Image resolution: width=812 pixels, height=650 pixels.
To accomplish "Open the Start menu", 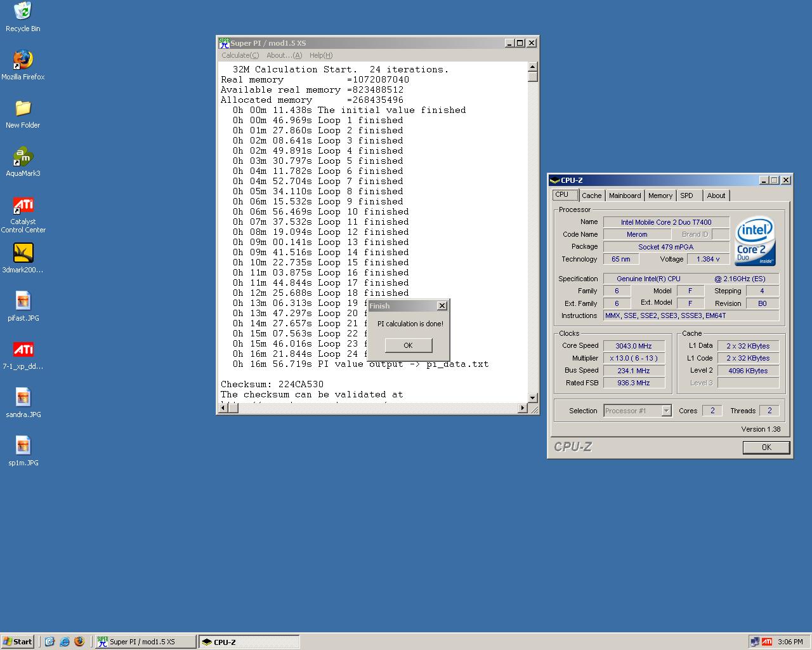I will [x=17, y=642].
